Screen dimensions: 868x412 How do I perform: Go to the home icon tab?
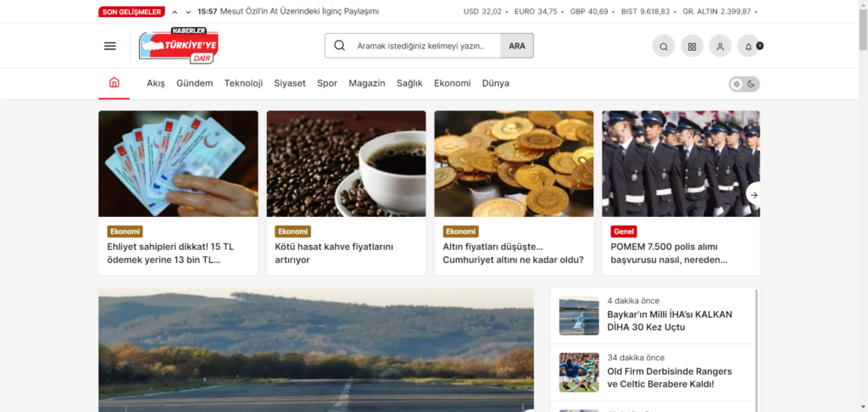114,83
